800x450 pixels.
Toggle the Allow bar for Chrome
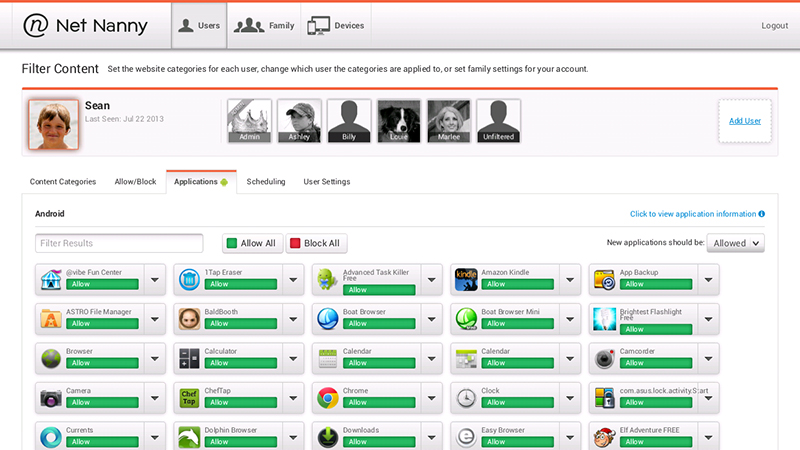379,403
